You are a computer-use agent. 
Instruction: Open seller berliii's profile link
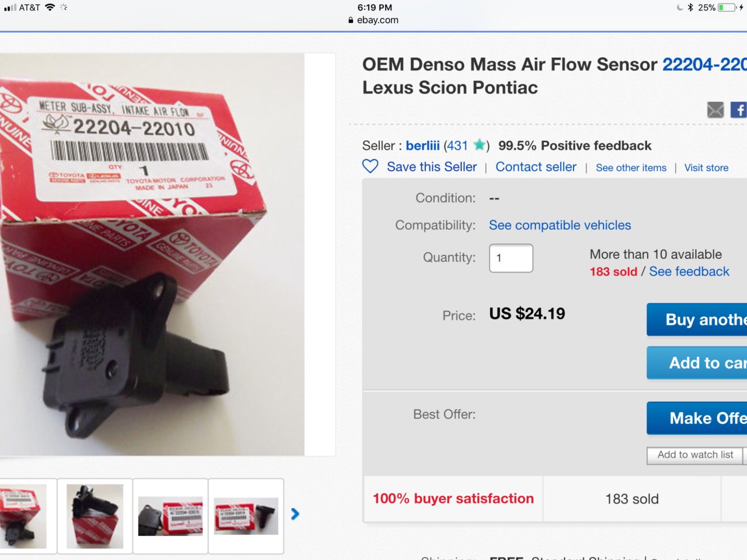423,145
